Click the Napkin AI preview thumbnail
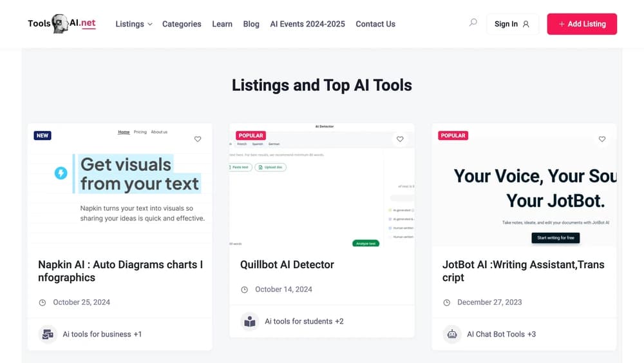This screenshot has width=644, height=363. pos(120,184)
